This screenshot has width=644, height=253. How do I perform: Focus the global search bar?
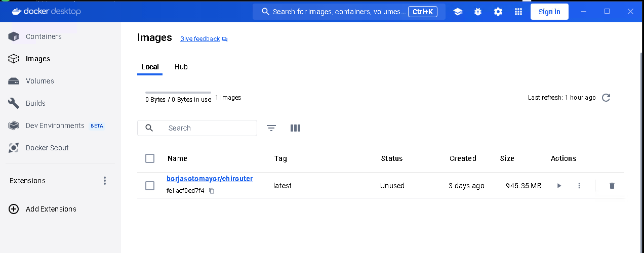[349, 12]
